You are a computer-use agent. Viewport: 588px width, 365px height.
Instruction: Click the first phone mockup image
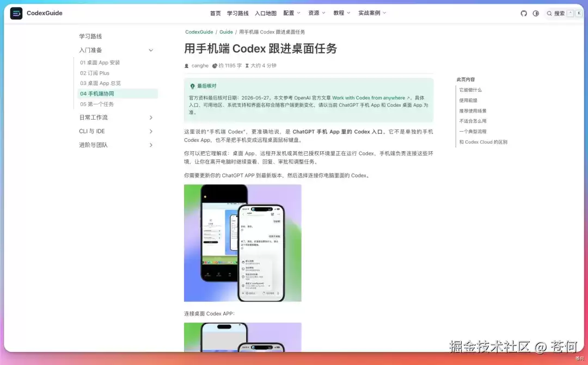click(x=243, y=243)
